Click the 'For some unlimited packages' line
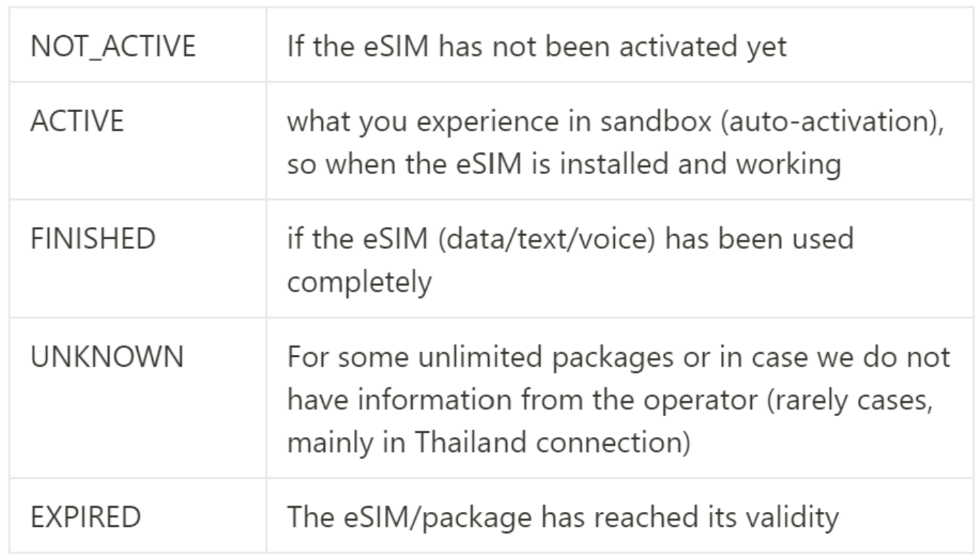979x560 pixels. point(618,358)
